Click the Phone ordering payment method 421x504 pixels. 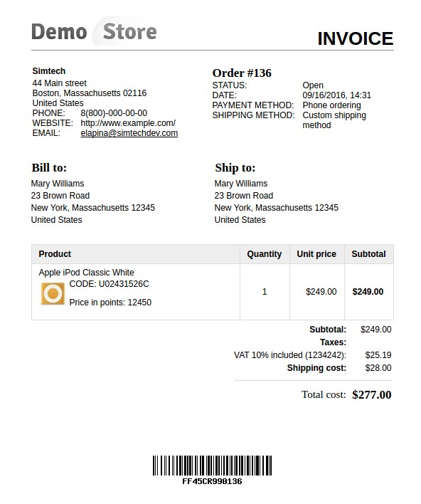[x=331, y=105]
